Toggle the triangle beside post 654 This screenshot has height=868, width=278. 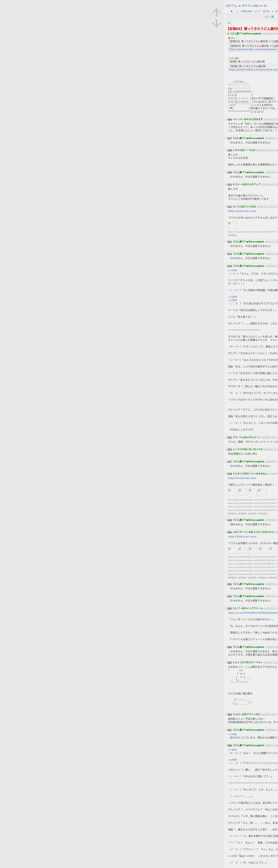point(226,266)
